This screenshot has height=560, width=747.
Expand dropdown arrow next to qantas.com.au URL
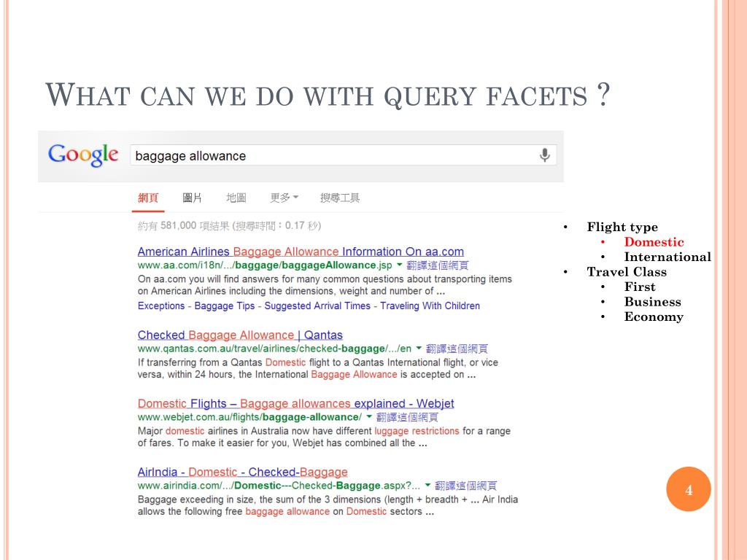(x=419, y=348)
